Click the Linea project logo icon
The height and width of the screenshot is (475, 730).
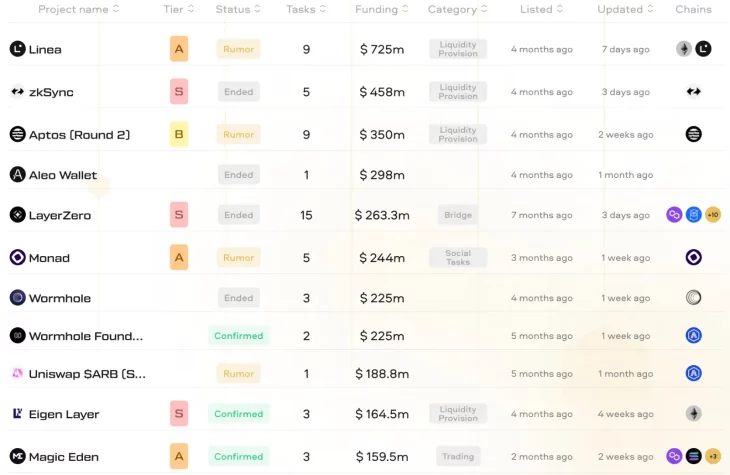(x=17, y=49)
